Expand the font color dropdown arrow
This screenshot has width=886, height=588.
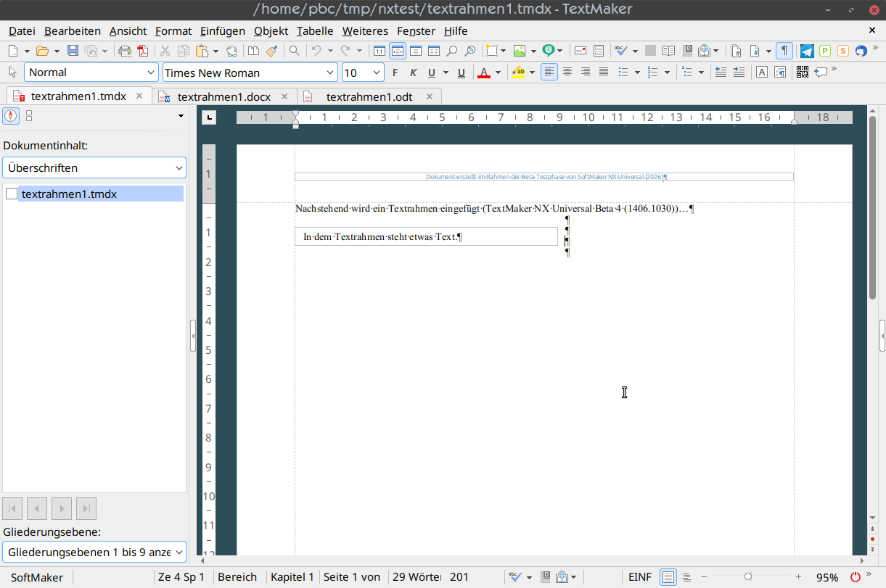pyautogui.click(x=499, y=73)
